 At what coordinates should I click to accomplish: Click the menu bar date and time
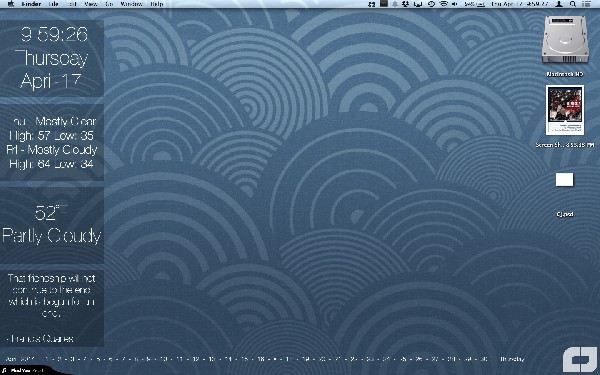click(x=520, y=4)
